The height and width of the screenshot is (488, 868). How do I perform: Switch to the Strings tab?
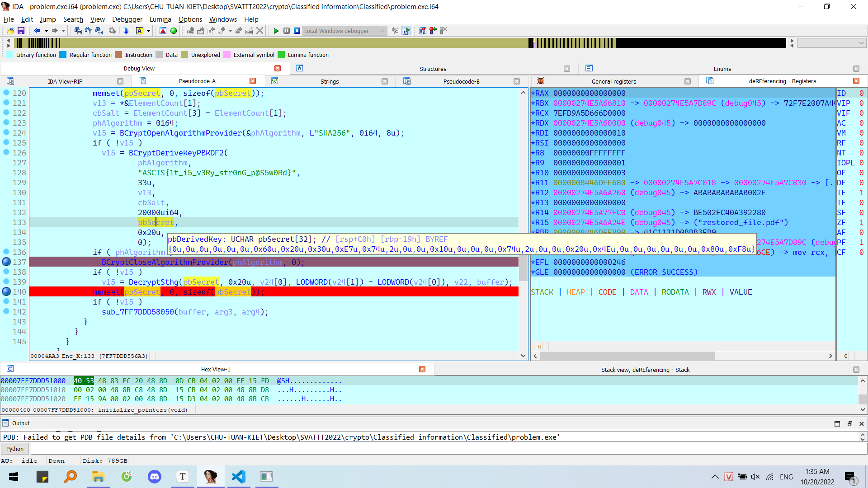point(329,81)
